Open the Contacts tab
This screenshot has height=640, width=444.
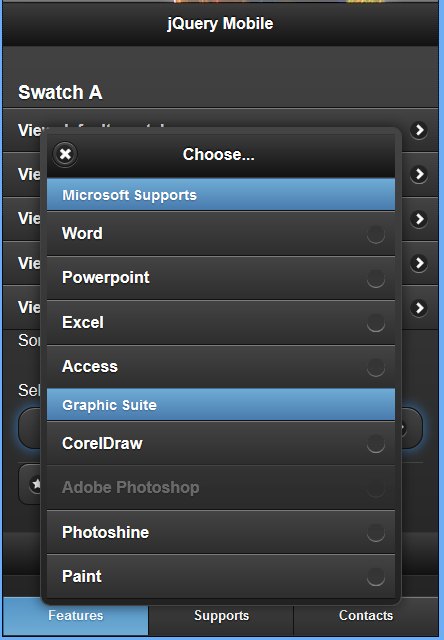pos(366,616)
